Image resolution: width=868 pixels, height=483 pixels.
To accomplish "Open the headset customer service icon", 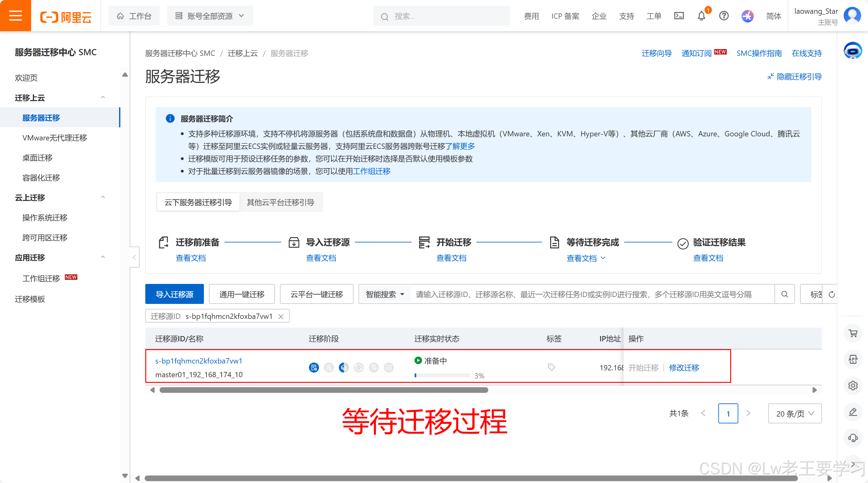I will click(x=853, y=438).
